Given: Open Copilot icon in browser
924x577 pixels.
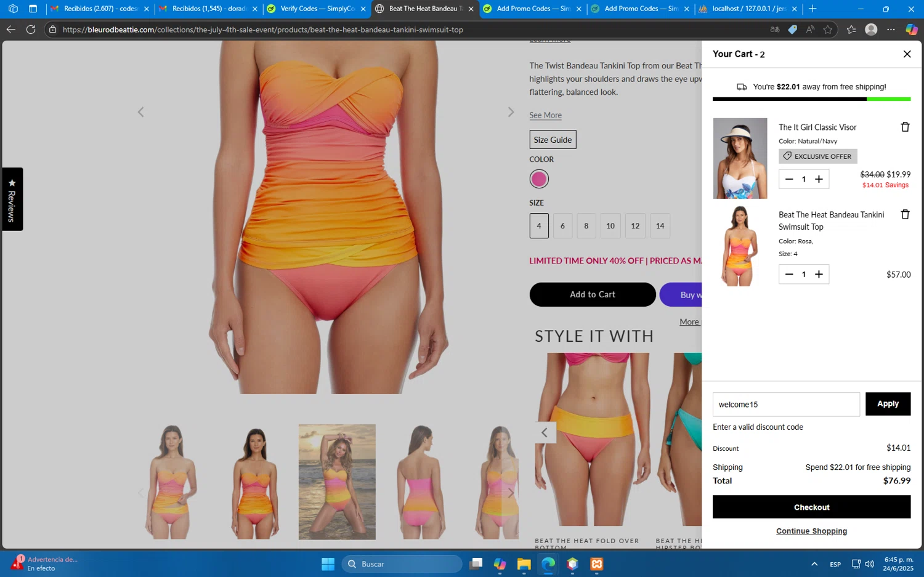Looking at the screenshot, I should pyautogui.click(x=912, y=30).
